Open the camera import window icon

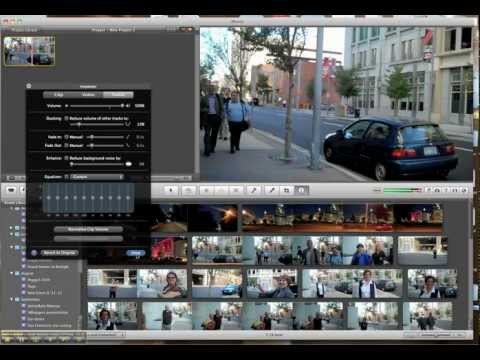pos(11,190)
